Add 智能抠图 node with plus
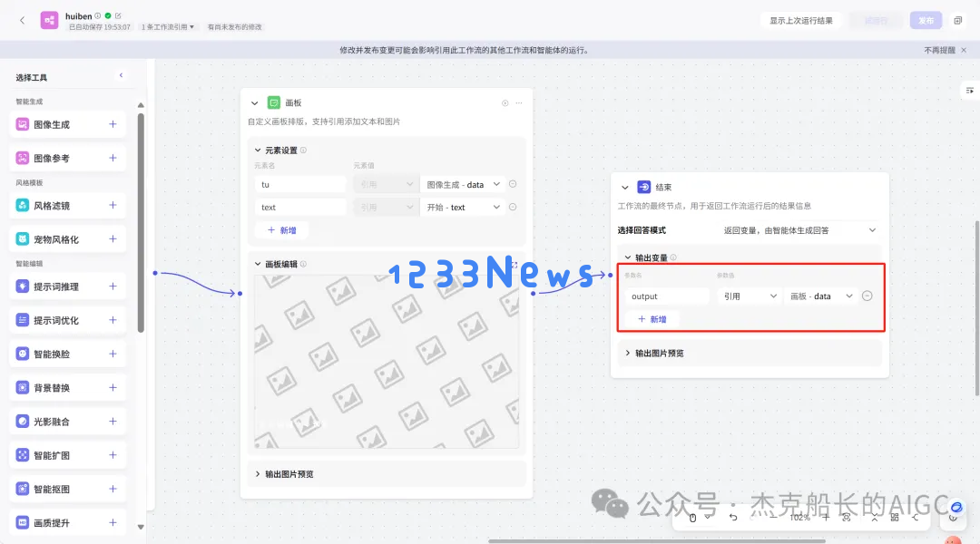 tap(113, 489)
